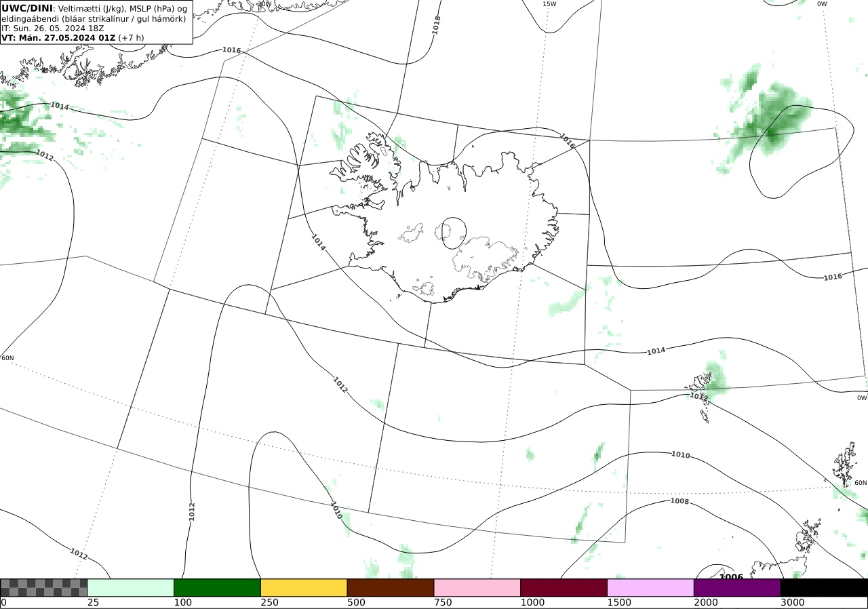Click the closed isobar circle over central Iceland
Viewport: 868px width, 609px height.
[x=454, y=233]
